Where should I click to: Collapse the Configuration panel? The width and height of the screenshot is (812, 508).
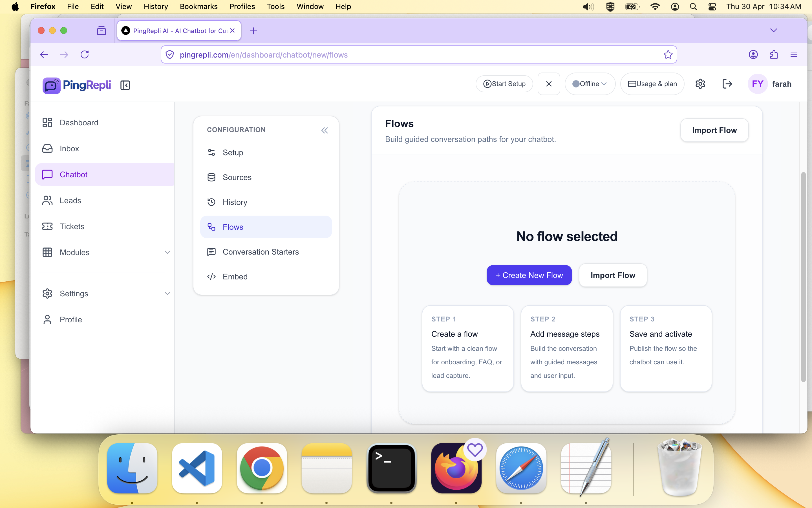pos(325,130)
